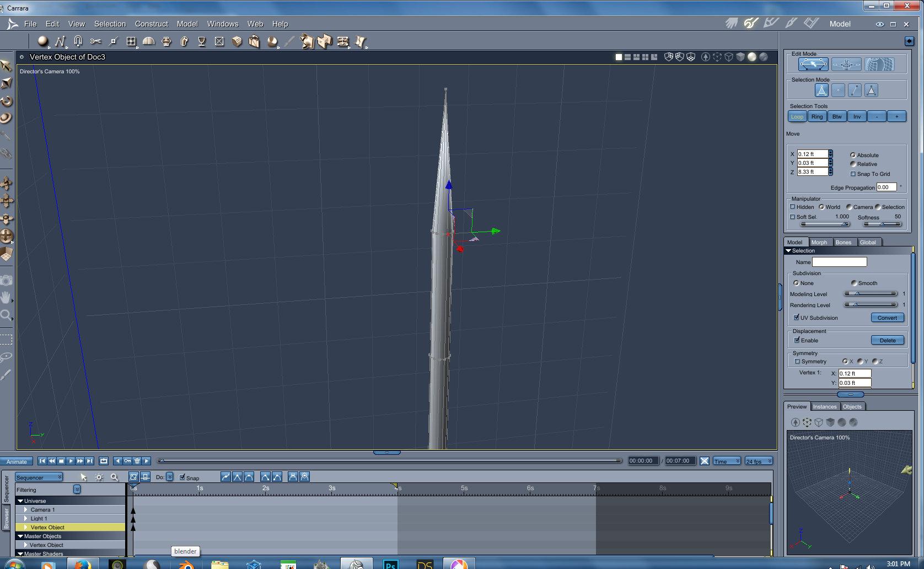Select the Relative move radio button

tap(853, 164)
